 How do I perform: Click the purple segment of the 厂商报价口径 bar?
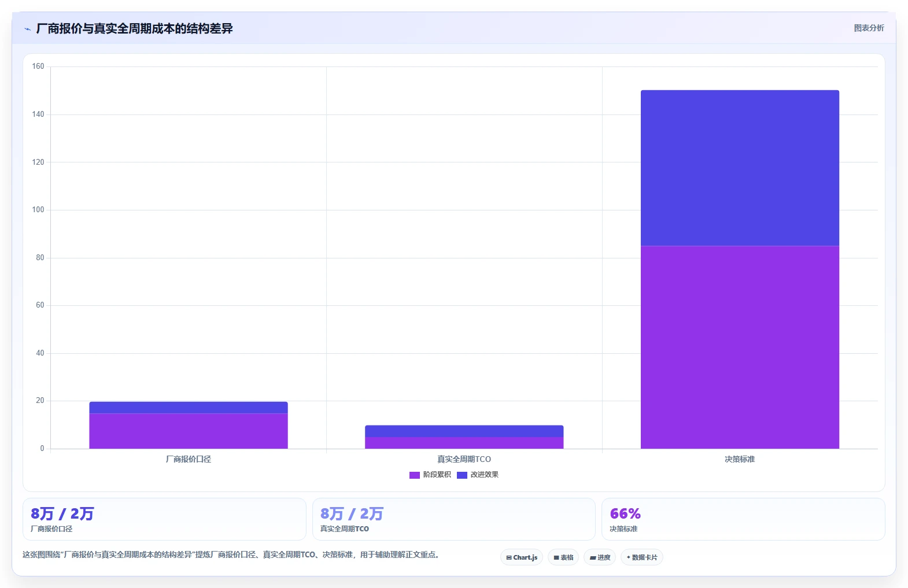tap(189, 431)
